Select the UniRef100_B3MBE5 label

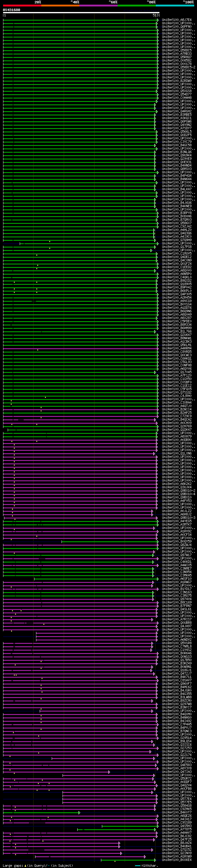coord(176,115)
